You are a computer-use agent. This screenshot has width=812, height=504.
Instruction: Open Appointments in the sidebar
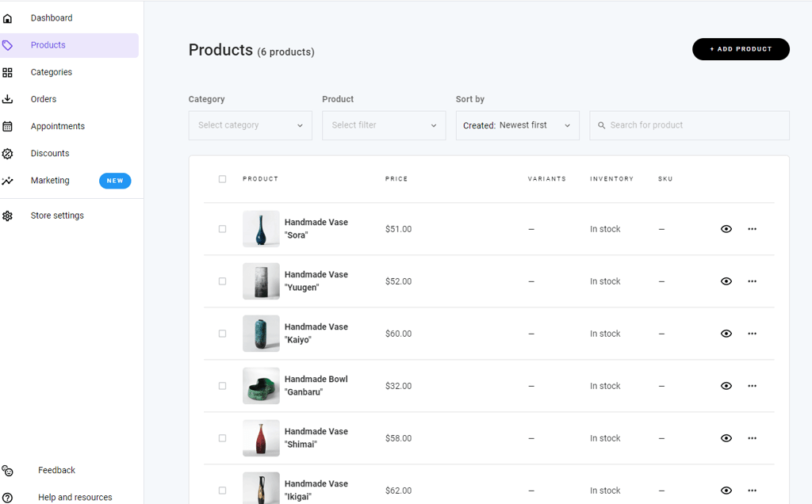57,126
